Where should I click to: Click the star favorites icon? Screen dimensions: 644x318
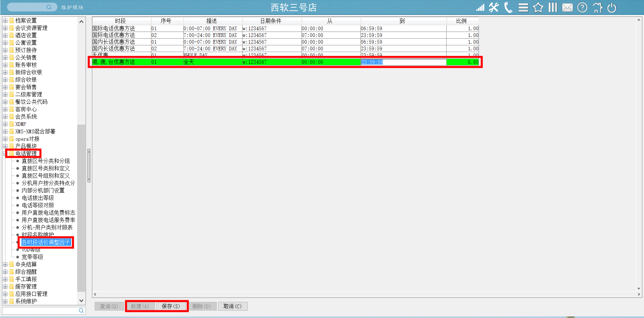tap(538, 7)
